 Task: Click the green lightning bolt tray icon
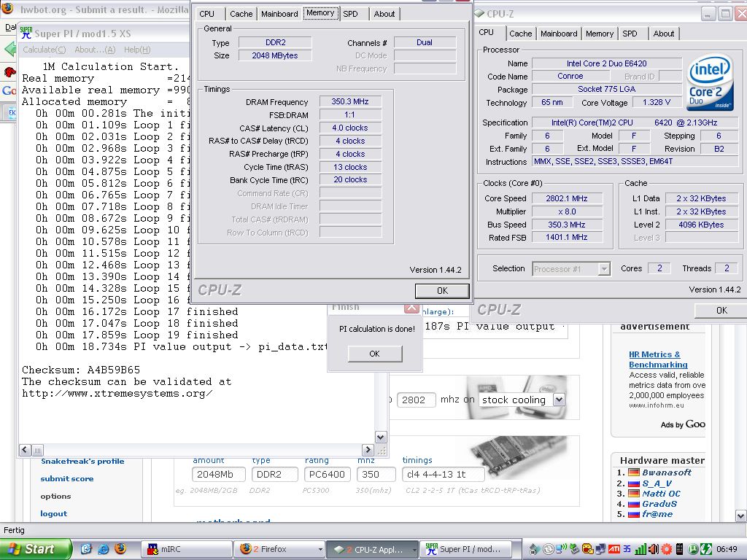706,549
